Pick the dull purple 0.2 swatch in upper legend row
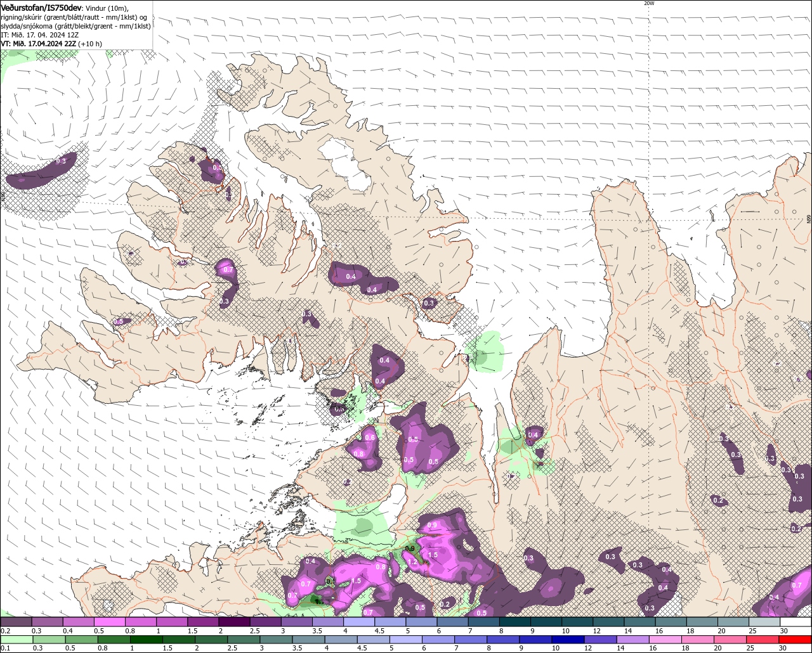 point(16,622)
